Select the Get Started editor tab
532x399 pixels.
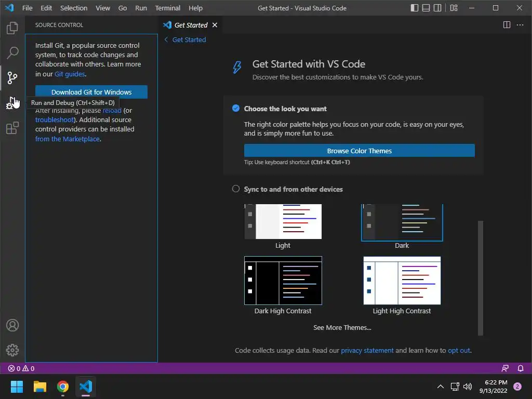(191, 25)
